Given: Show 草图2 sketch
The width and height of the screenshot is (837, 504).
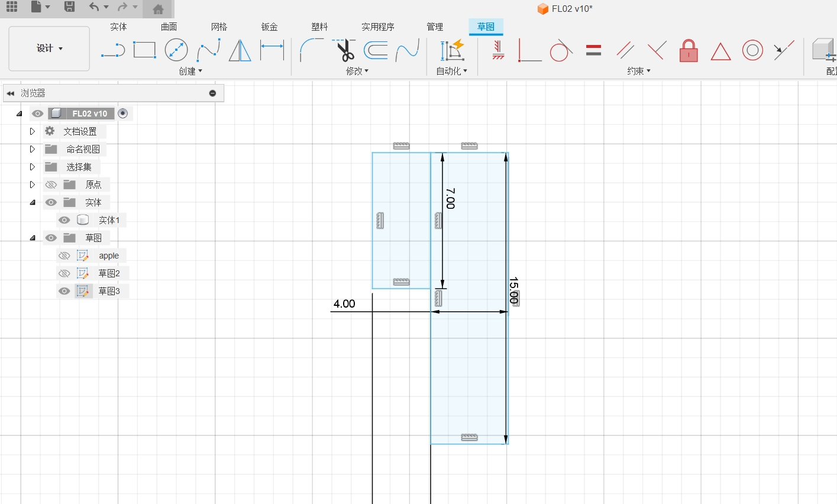Looking at the screenshot, I should [64, 273].
